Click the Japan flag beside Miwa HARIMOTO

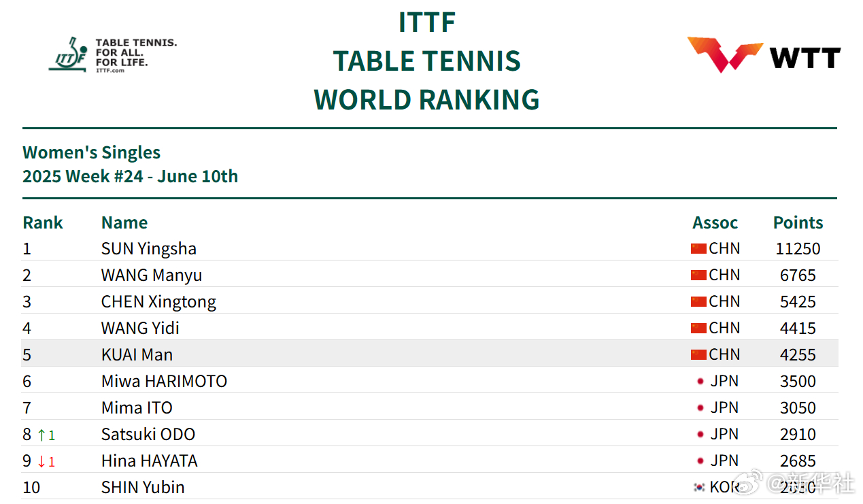pyautogui.click(x=700, y=382)
